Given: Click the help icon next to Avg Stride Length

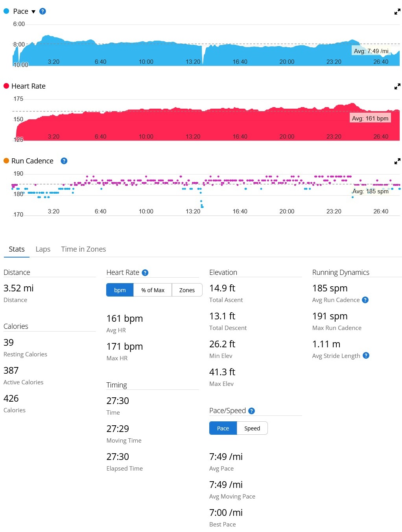Looking at the screenshot, I should (x=366, y=356).
